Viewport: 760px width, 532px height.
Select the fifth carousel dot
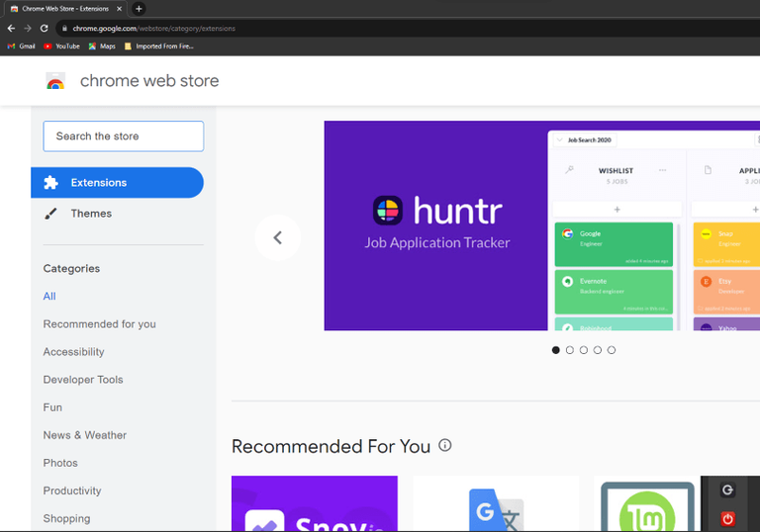612,350
